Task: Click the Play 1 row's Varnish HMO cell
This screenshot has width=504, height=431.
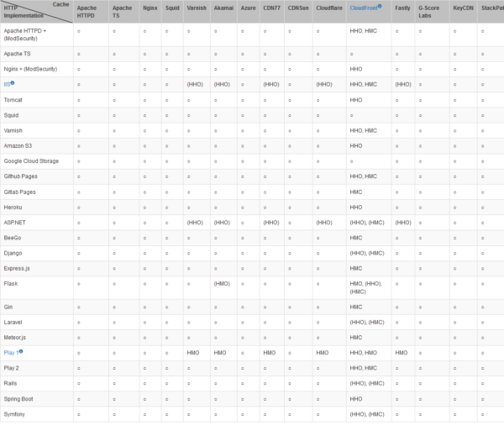Action: (x=194, y=353)
